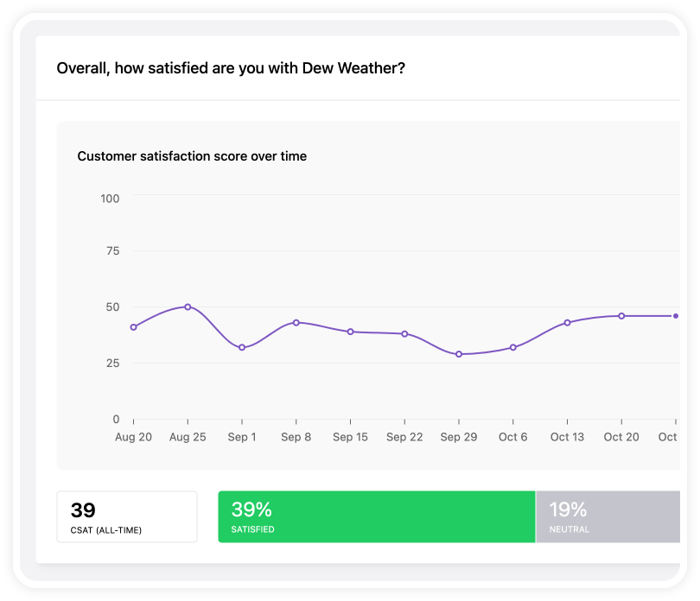The width and height of the screenshot is (700, 601).
Task: Click the Aug 25 x-axis label
Action: tap(188, 437)
